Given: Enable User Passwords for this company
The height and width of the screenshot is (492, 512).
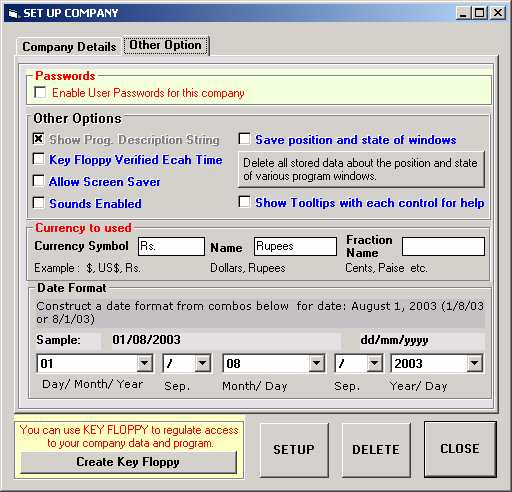Looking at the screenshot, I should pyautogui.click(x=40, y=92).
